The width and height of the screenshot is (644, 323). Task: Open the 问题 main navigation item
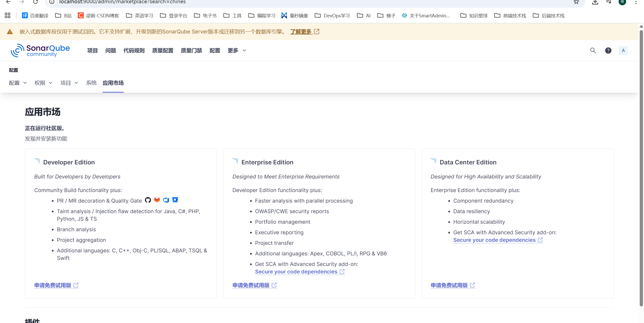click(x=111, y=51)
